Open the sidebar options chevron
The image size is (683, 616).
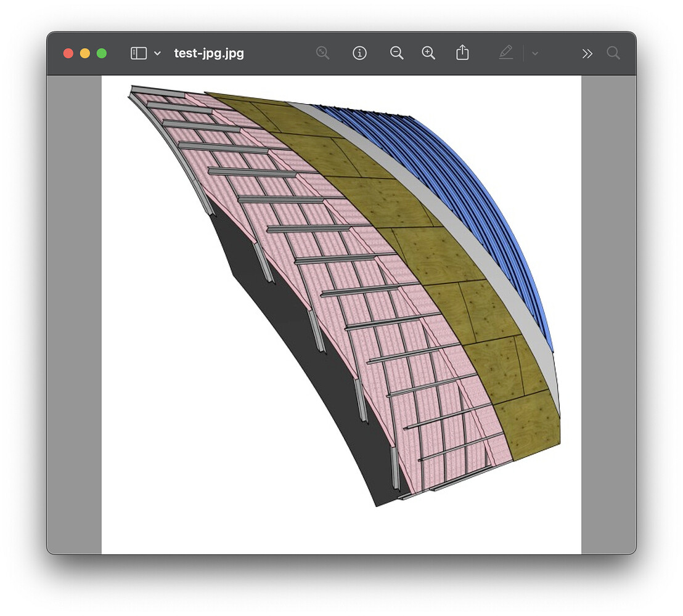point(156,54)
